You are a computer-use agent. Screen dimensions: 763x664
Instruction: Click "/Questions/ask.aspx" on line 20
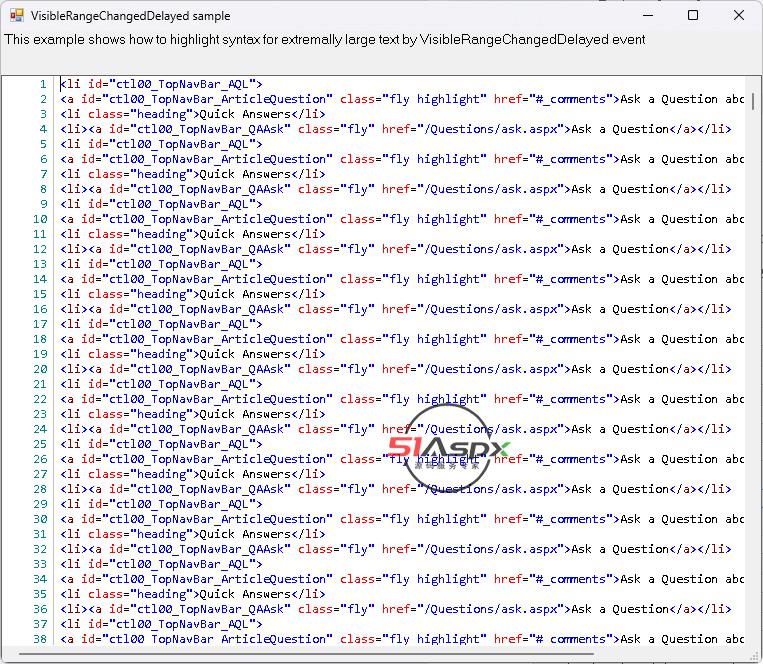[490, 369]
